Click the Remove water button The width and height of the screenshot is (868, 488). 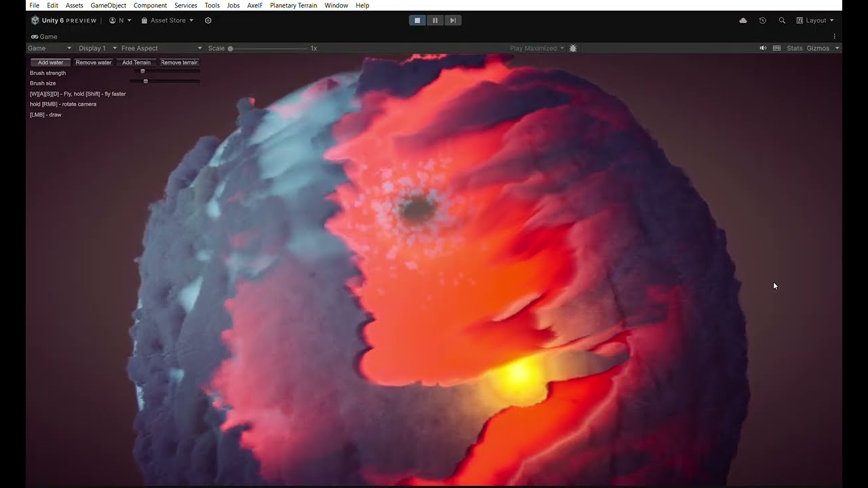94,62
